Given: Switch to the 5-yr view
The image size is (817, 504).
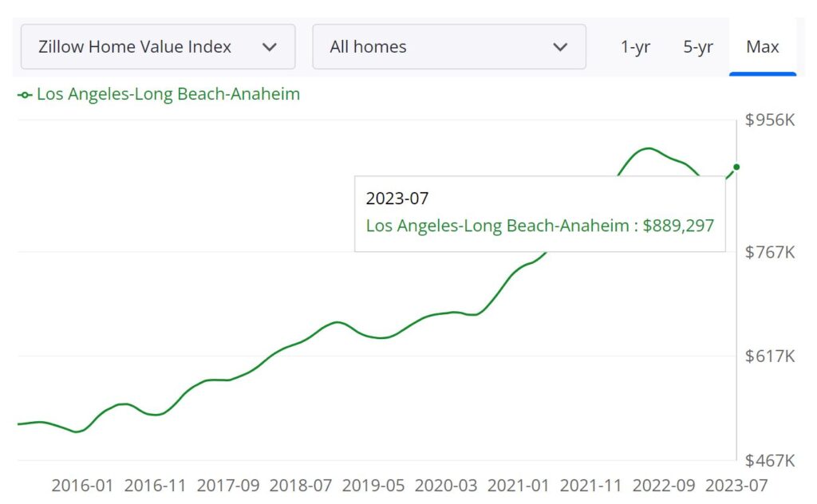Looking at the screenshot, I should point(697,47).
